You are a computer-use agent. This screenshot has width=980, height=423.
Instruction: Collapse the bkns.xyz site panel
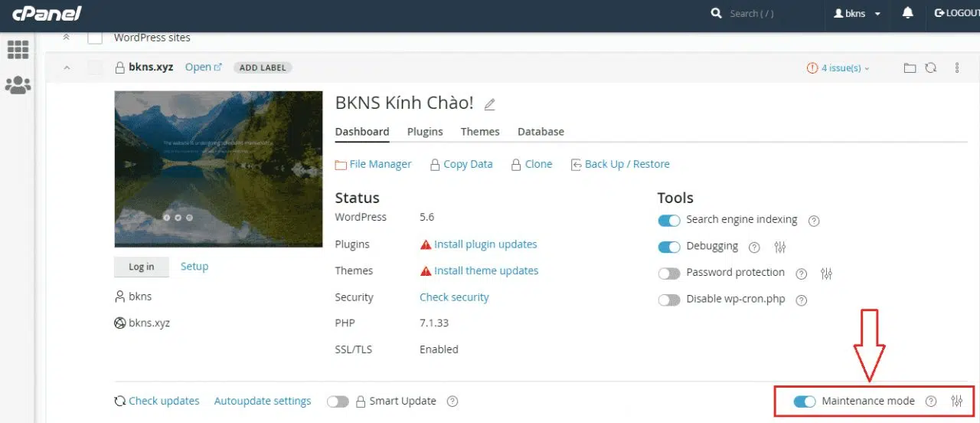pyautogui.click(x=67, y=68)
